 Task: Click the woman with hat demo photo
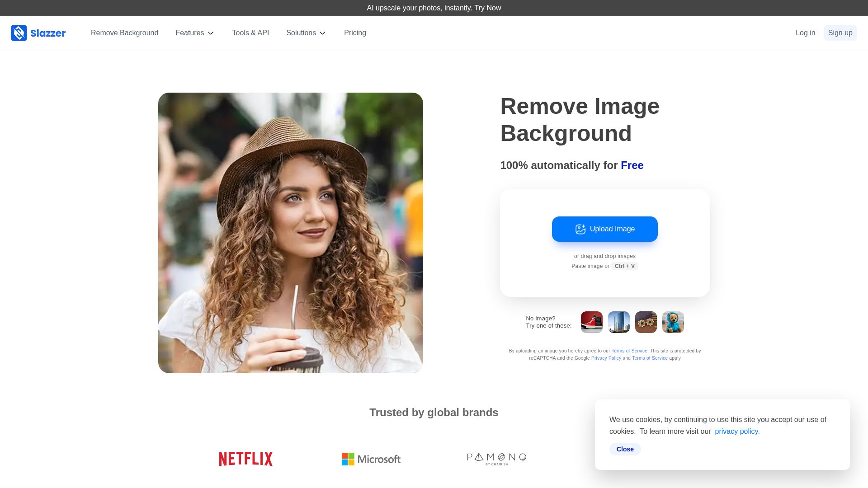click(x=290, y=233)
